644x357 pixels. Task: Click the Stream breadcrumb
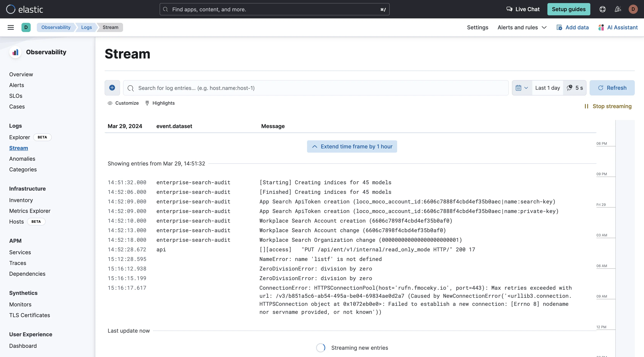(x=110, y=27)
